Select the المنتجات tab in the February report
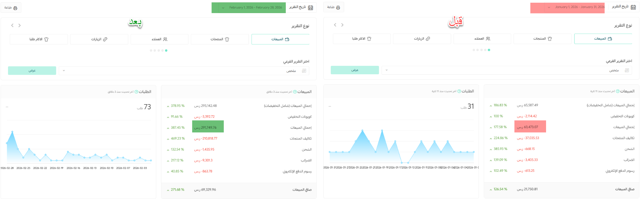Screen dimensions: 644x199 [x=220, y=39]
